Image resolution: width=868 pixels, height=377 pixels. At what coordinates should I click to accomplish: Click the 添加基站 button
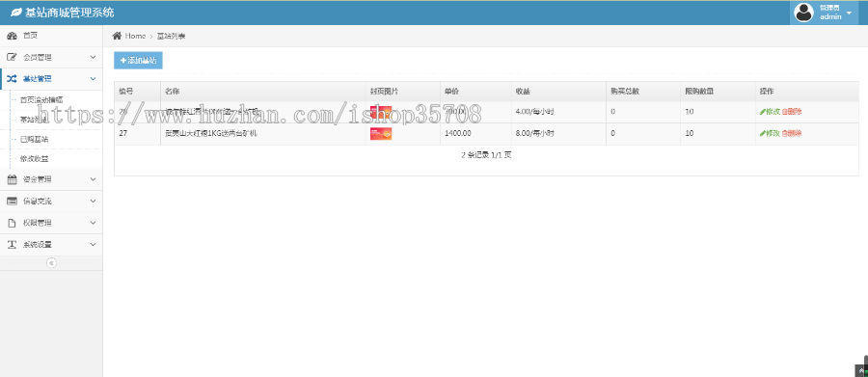tap(138, 60)
